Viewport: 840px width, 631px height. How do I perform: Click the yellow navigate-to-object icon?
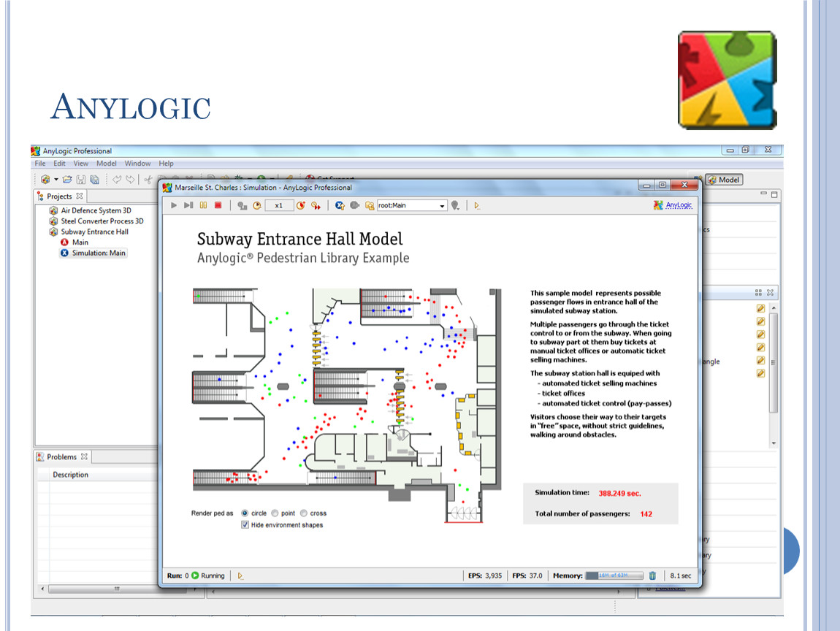370,205
